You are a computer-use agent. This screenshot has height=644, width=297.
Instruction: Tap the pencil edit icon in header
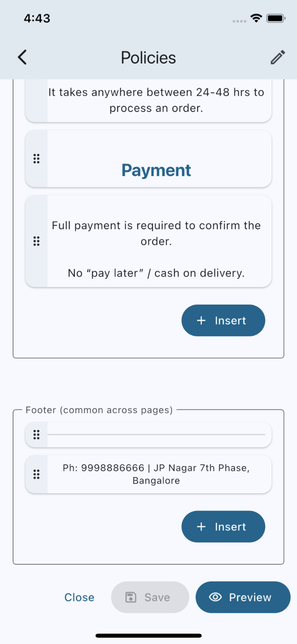click(277, 57)
